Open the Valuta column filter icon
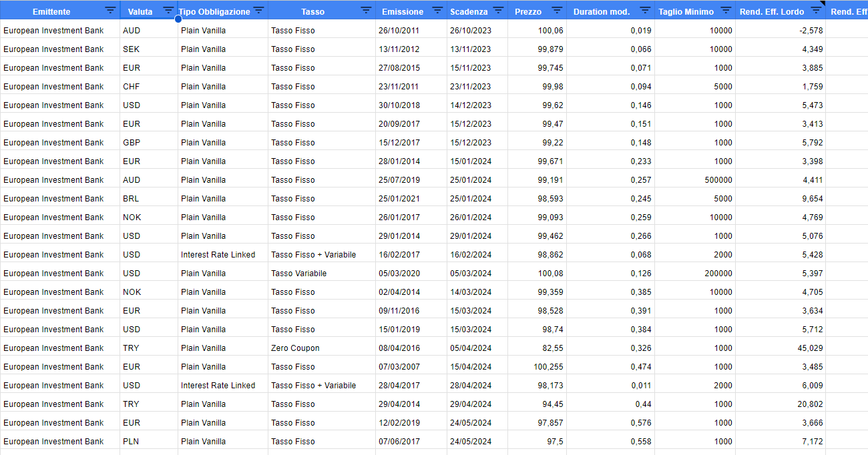 168,11
